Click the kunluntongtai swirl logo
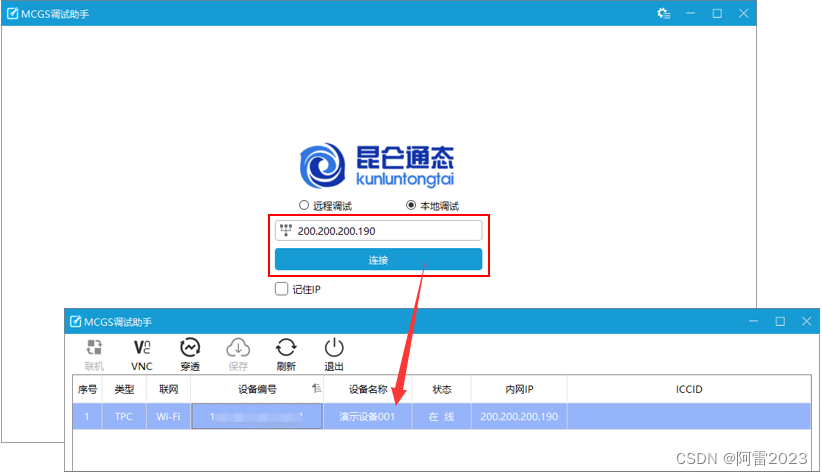Screen dimensions: 822x476 click(x=322, y=166)
